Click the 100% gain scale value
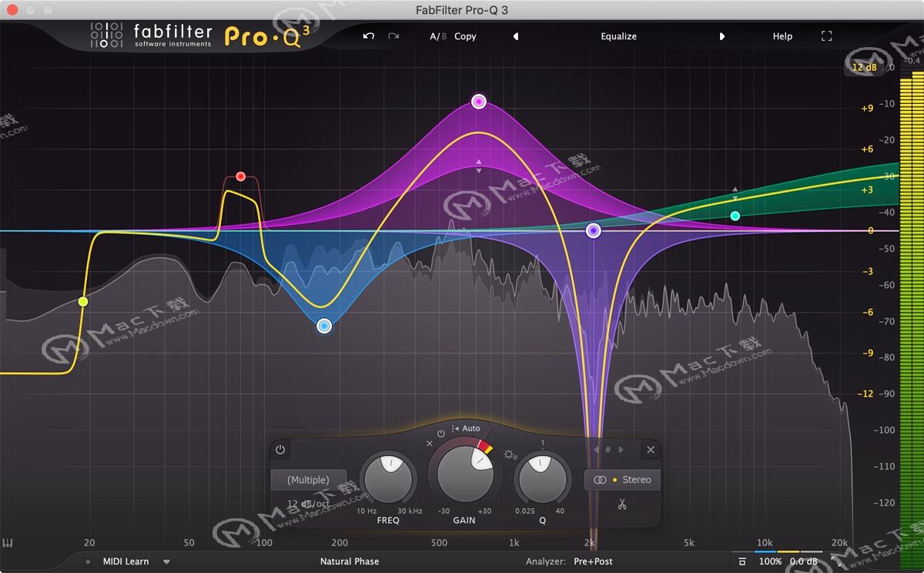924x573 pixels. (x=770, y=561)
